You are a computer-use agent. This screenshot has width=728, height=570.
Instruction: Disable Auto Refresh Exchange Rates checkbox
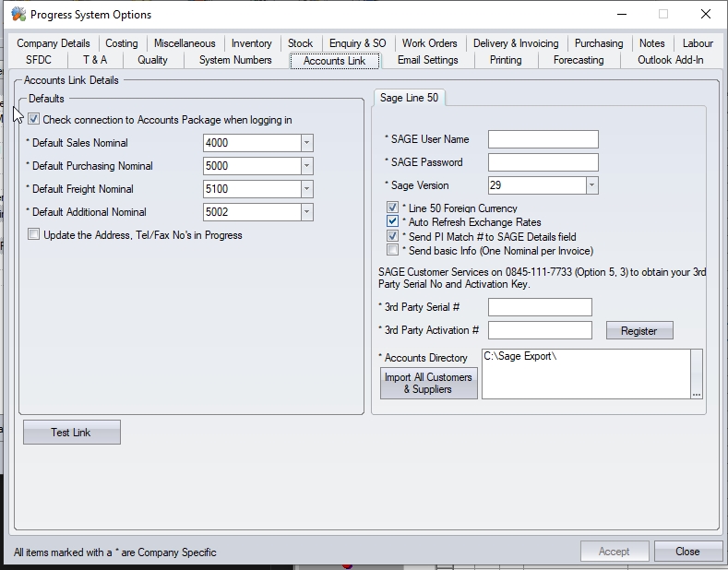(x=393, y=222)
